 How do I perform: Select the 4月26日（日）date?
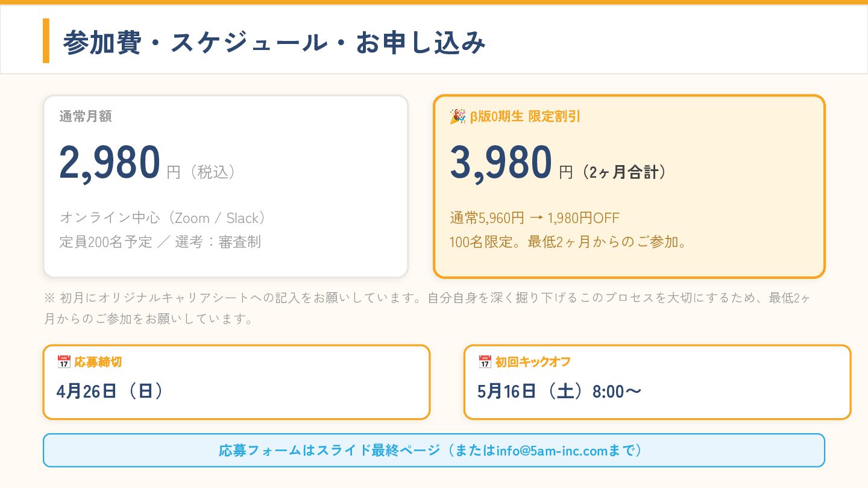click(110, 392)
